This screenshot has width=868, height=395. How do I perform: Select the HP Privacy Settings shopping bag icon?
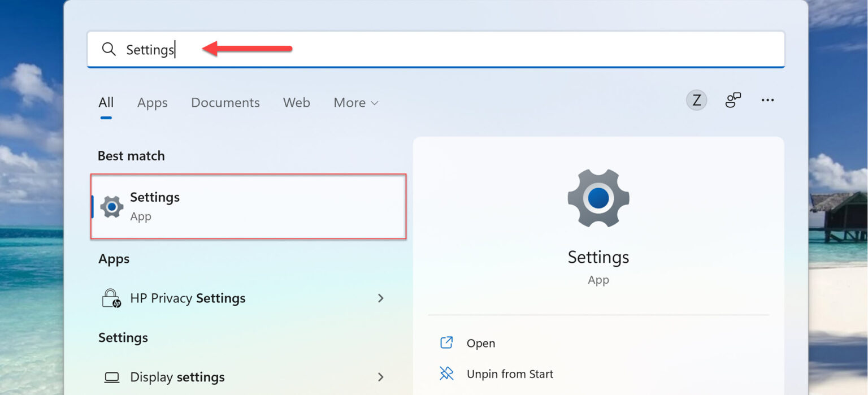click(x=111, y=298)
